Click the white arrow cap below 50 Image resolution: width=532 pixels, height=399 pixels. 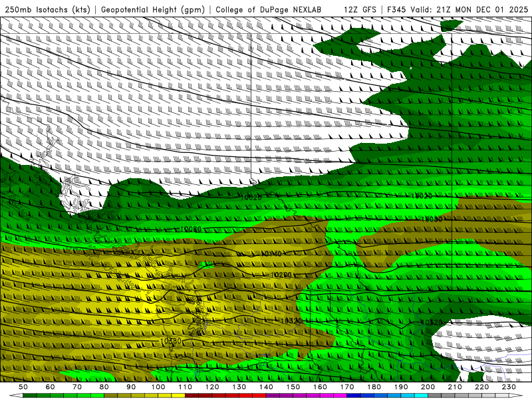click(16, 396)
